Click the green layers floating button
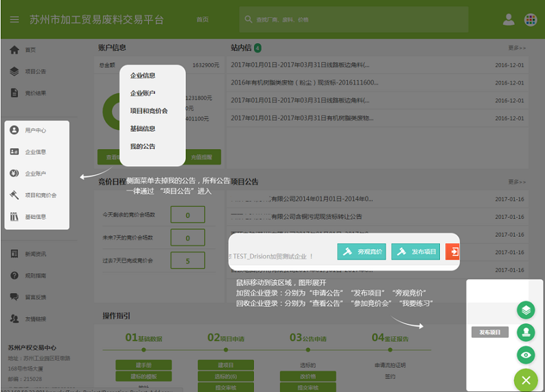This screenshot has width=545, height=392. pyautogui.click(x=526, y=310)
